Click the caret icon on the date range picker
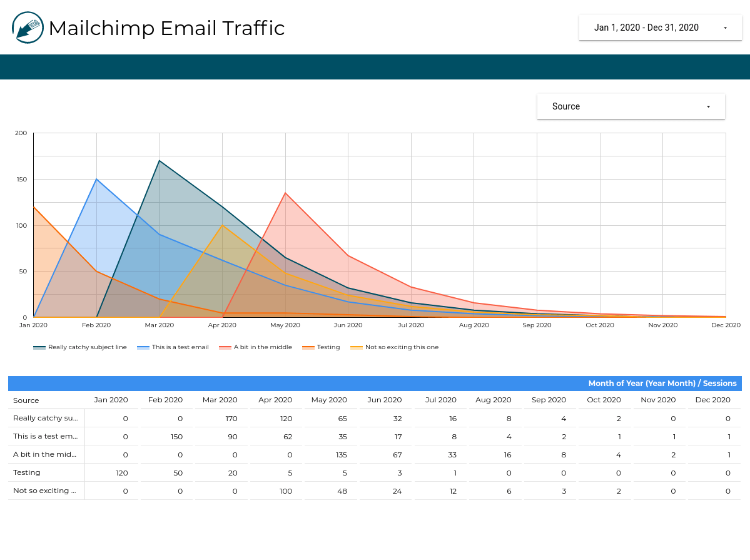The width and height of the screenshot is (750, 560). pyautogui.click(x=725, y=28)
